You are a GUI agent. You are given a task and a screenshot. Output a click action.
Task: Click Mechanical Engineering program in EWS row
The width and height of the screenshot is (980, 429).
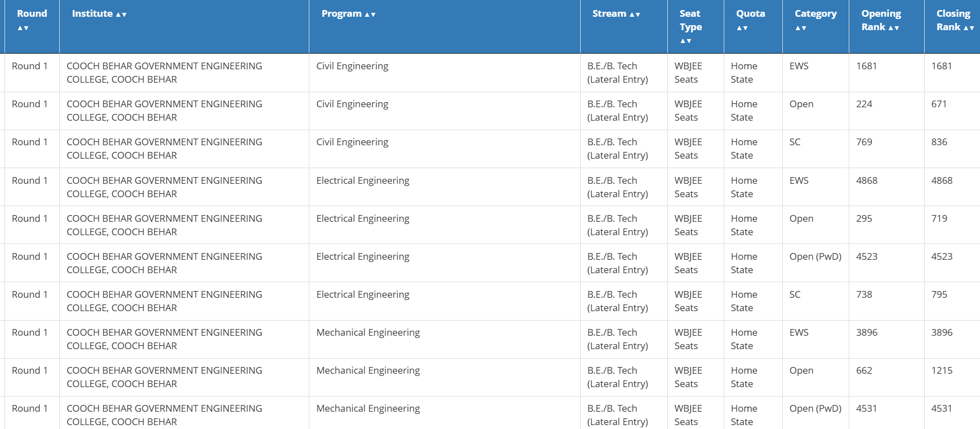coord(368,332)
